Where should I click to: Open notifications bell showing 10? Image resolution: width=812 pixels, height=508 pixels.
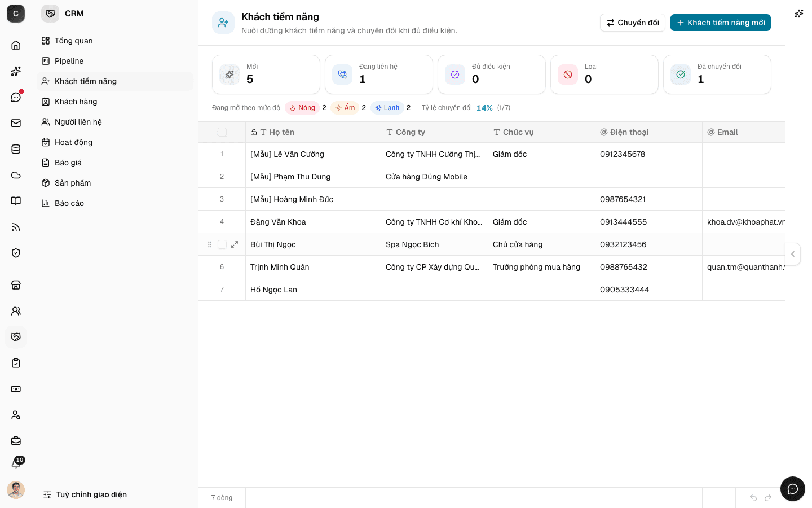pos(16,464)
